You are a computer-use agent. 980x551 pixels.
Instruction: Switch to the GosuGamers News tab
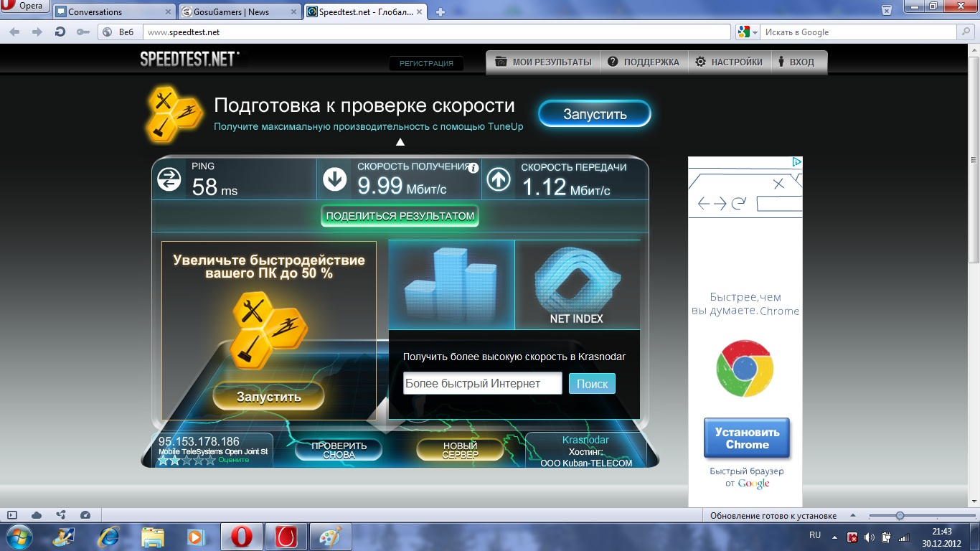240,11
